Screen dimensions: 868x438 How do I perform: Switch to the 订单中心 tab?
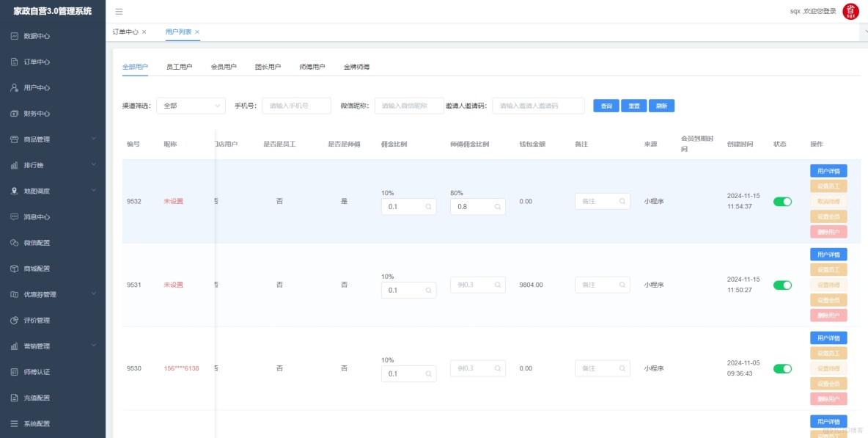pos(128,32)
